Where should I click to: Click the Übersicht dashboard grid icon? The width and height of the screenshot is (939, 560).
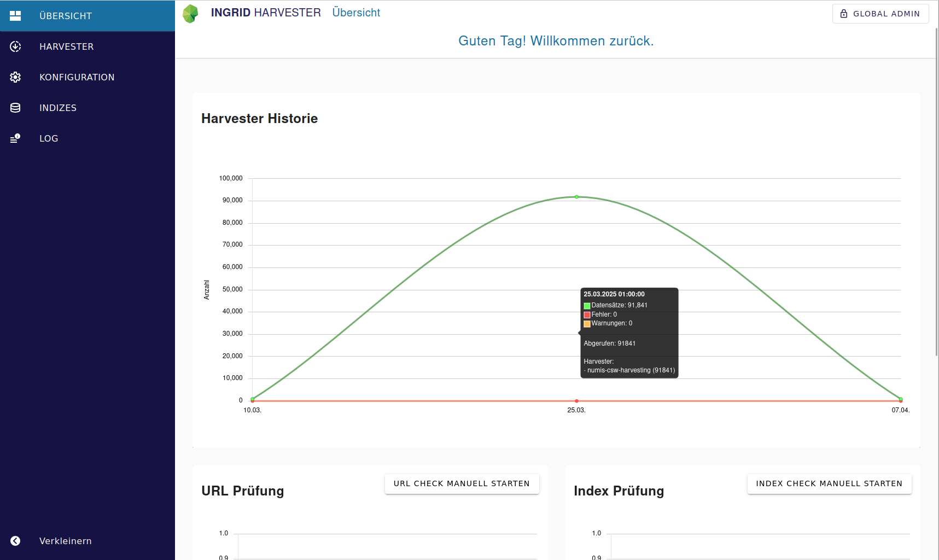[15, 16]
